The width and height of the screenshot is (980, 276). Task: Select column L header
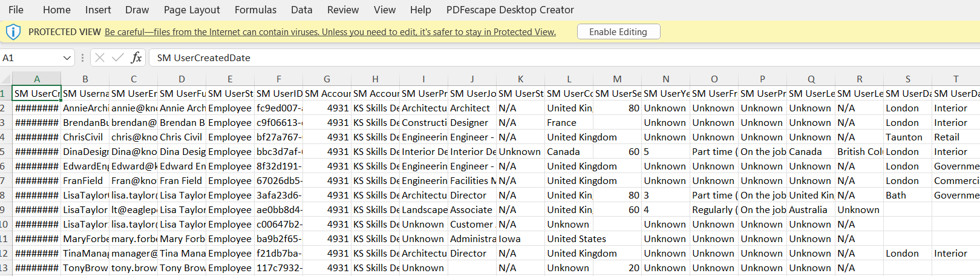click(569, 79)
